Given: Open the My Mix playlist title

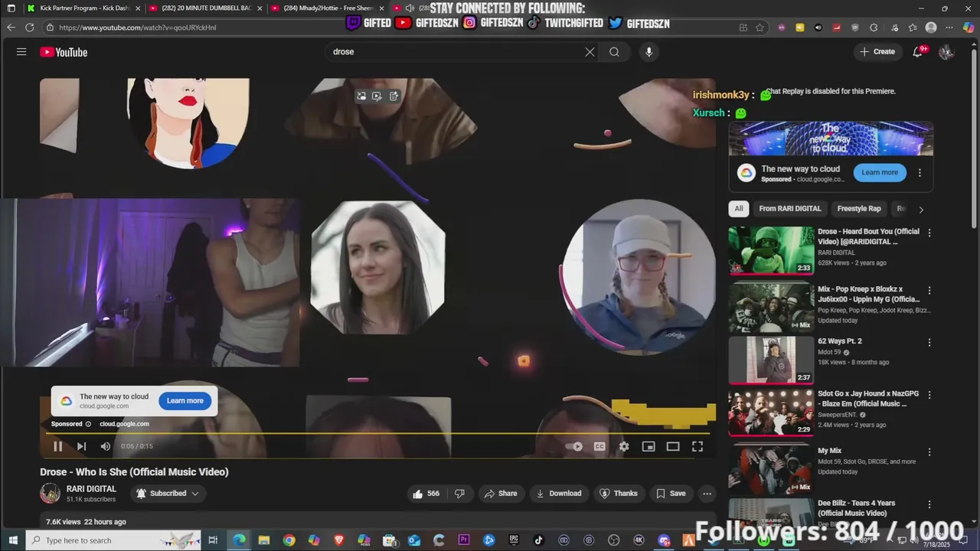Looking at the screenshot, I should [x=829, y=451].
